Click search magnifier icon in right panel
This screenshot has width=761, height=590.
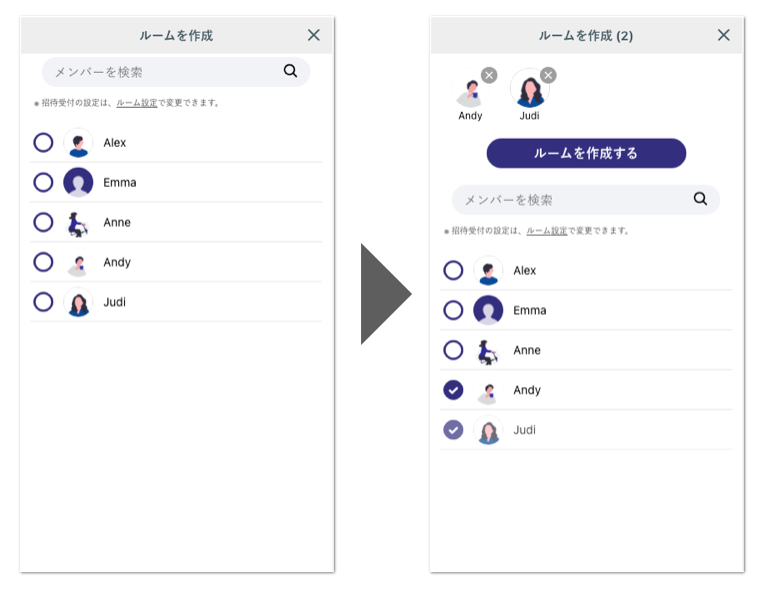pyautogui.click(x=700, y=198)
